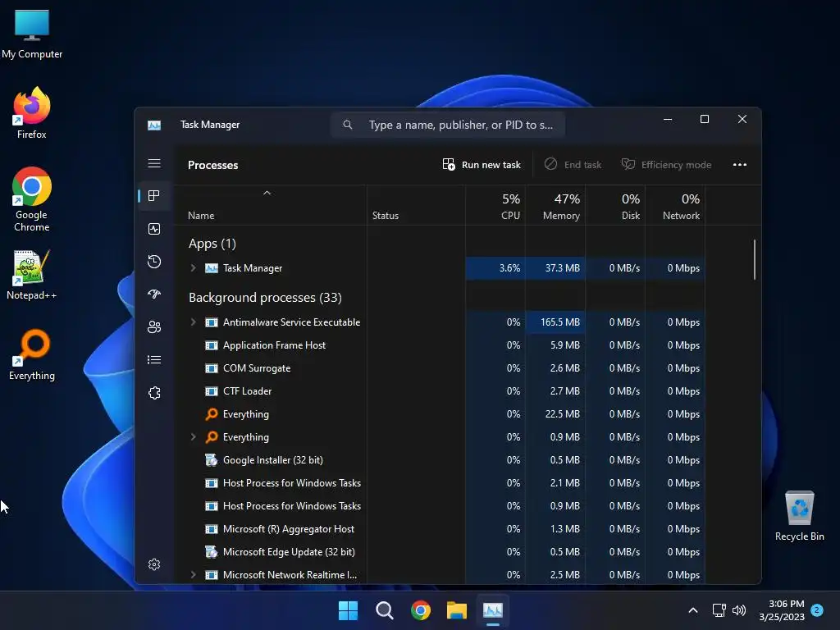
Task: Open the clock and date flyout
Action: [782, 610]
